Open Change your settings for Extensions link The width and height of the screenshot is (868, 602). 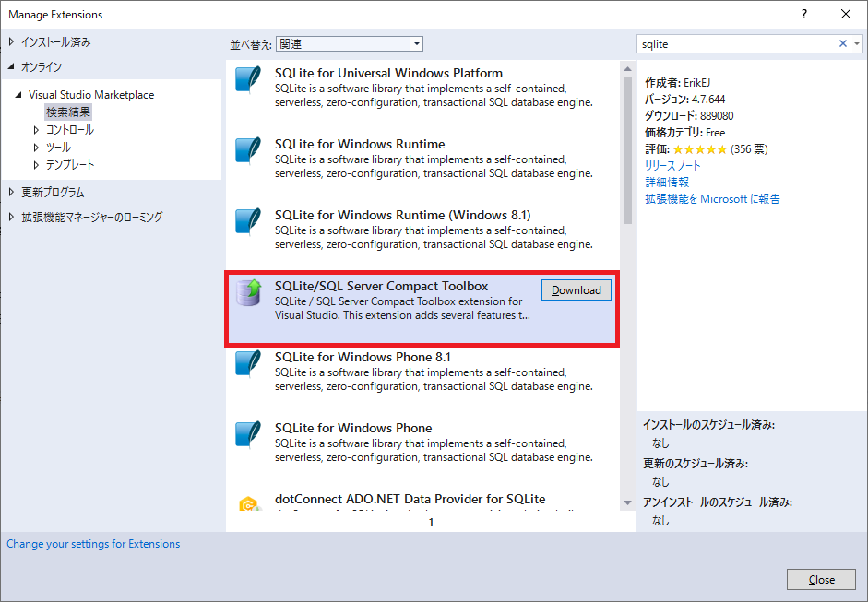point(93,544)
